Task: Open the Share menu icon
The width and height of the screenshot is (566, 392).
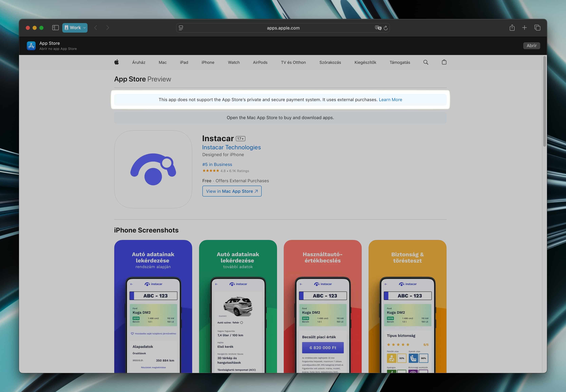Action: [x=512, y=28]
